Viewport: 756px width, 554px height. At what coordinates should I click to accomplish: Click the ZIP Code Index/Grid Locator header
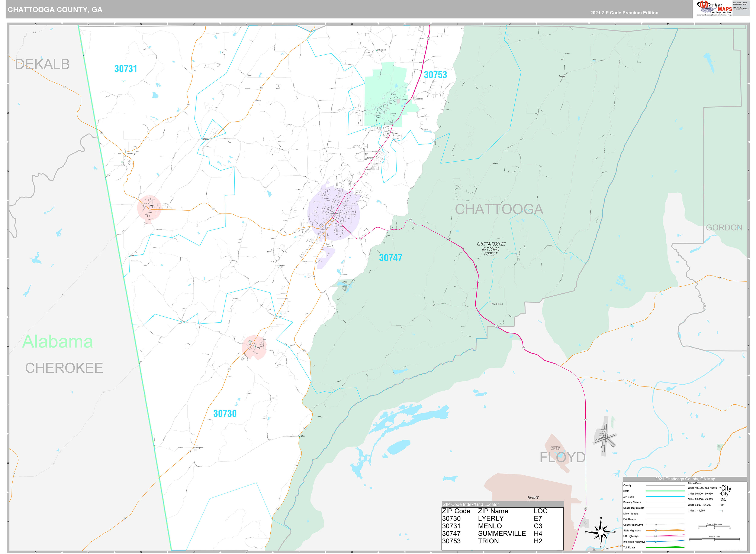pos(471,504)
